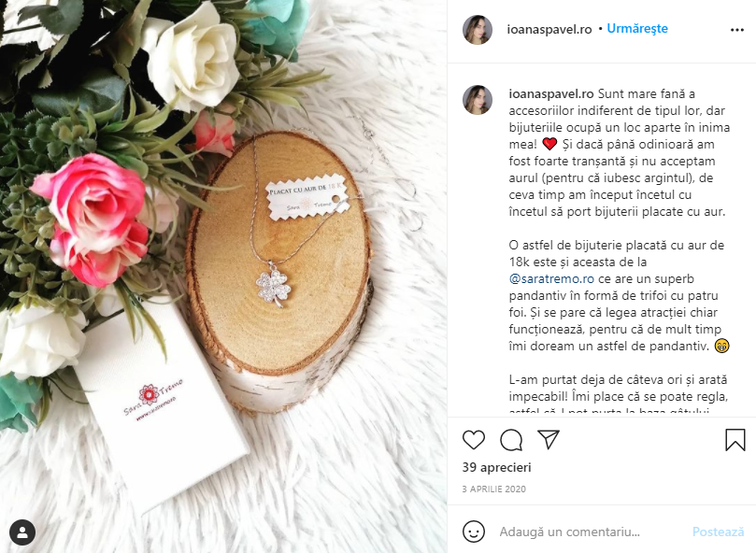Viewport: 756px width, 553px height.
Task: Open the @saratremo.ro mention link
Action: click(x=551, y=278)
